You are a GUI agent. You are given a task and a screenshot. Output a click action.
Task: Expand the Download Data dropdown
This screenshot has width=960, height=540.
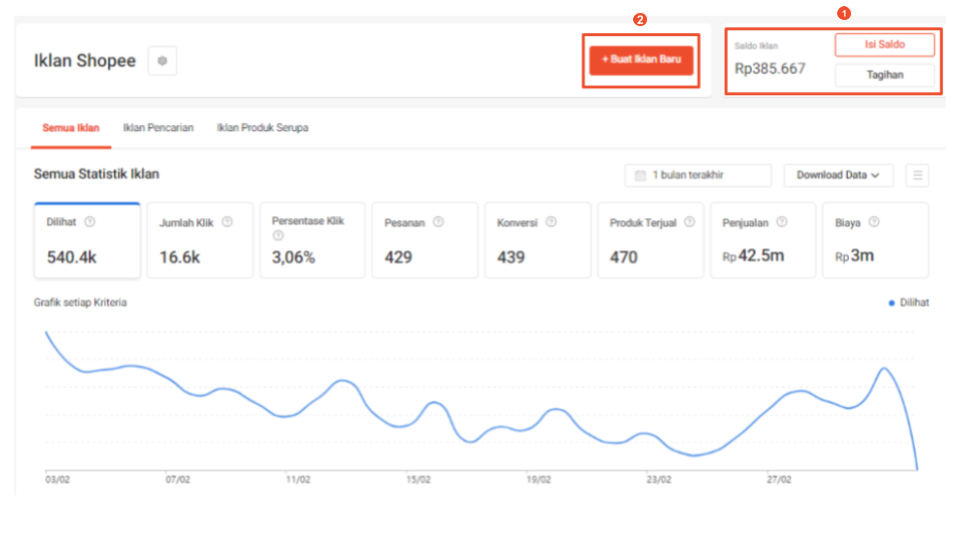point(838,175)
